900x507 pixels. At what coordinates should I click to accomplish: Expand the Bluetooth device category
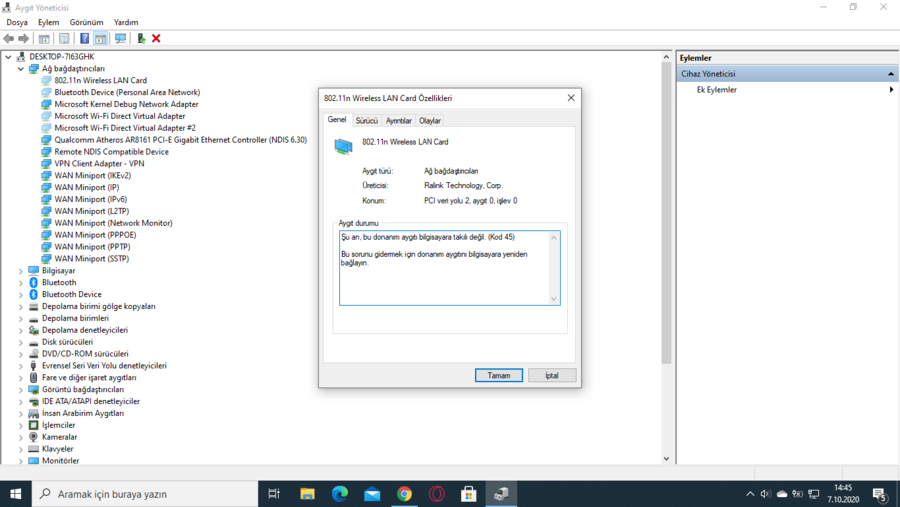(21, 283)
